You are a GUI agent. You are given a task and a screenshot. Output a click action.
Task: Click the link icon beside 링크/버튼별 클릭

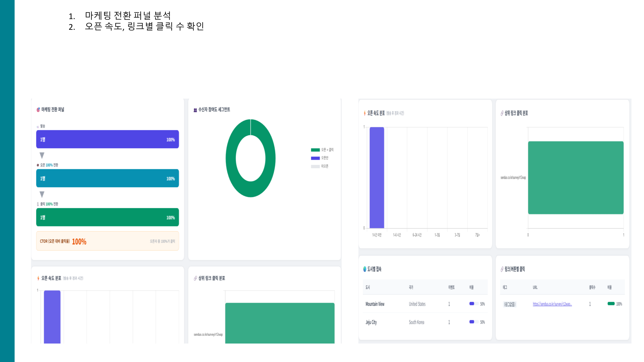(x=502, y=269)
